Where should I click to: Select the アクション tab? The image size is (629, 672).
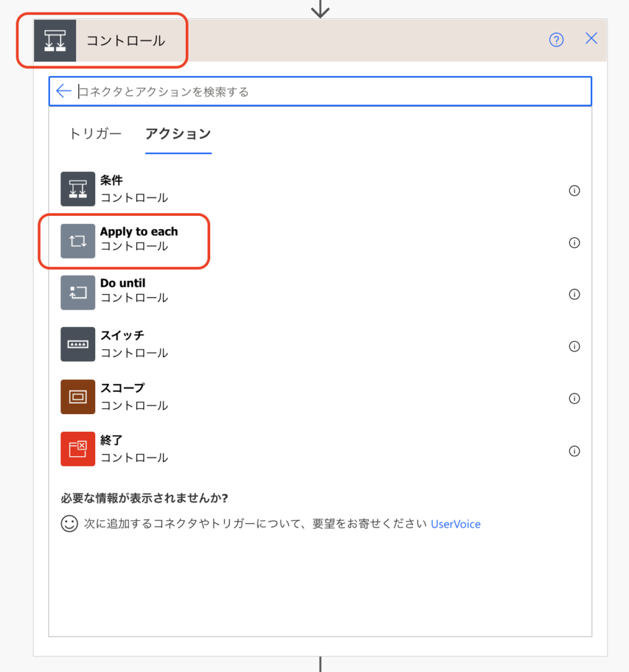pyautogui.click(x=178, y=134)
